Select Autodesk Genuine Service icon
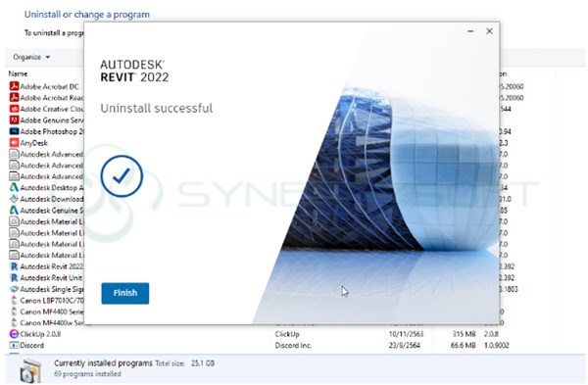Image resolution: width=588 pixels, height=385 pixels. point(14,210)
